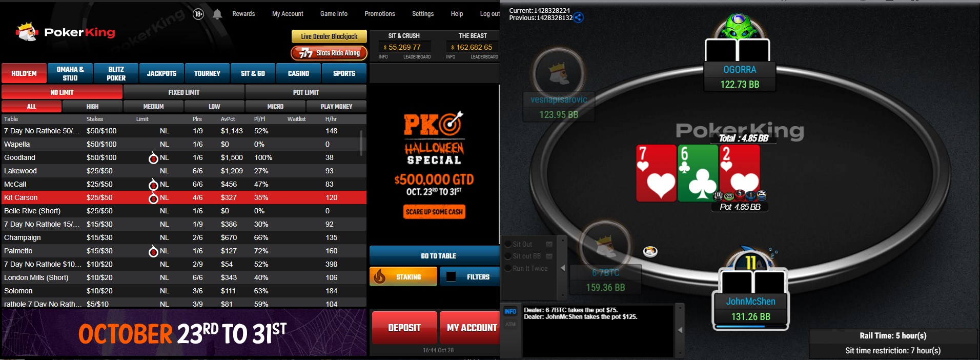
Task: Click the PokerKing logo
Action: click(x=66, y=32)
